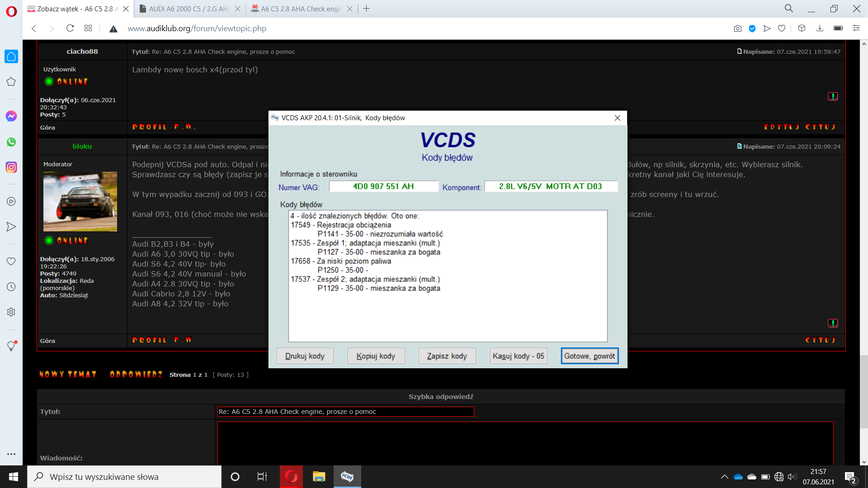Click ODPOWIEDZ link
The width and height of the screenshot is (868, 488).
tap(136, 375)
